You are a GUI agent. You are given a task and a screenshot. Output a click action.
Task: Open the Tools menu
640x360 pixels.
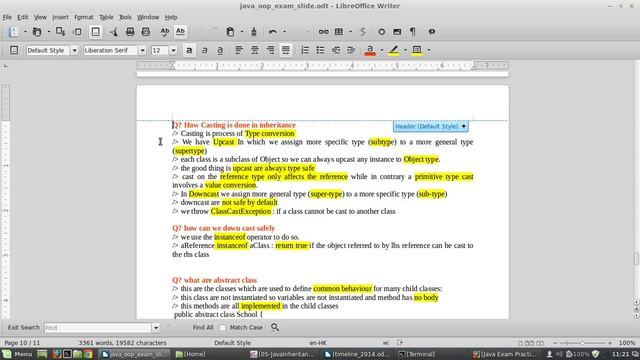click(125, 17)
